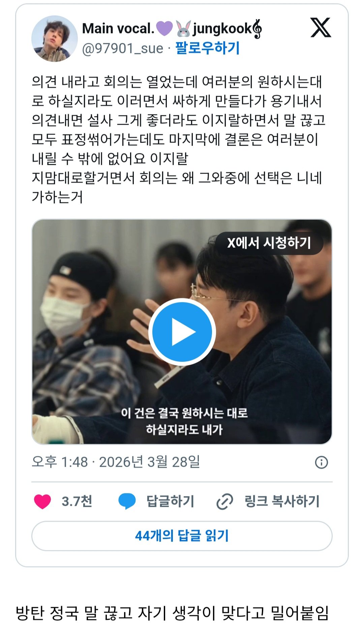
Task: Click the purple heart emoji in name
Action: click(x=164, y=29)
